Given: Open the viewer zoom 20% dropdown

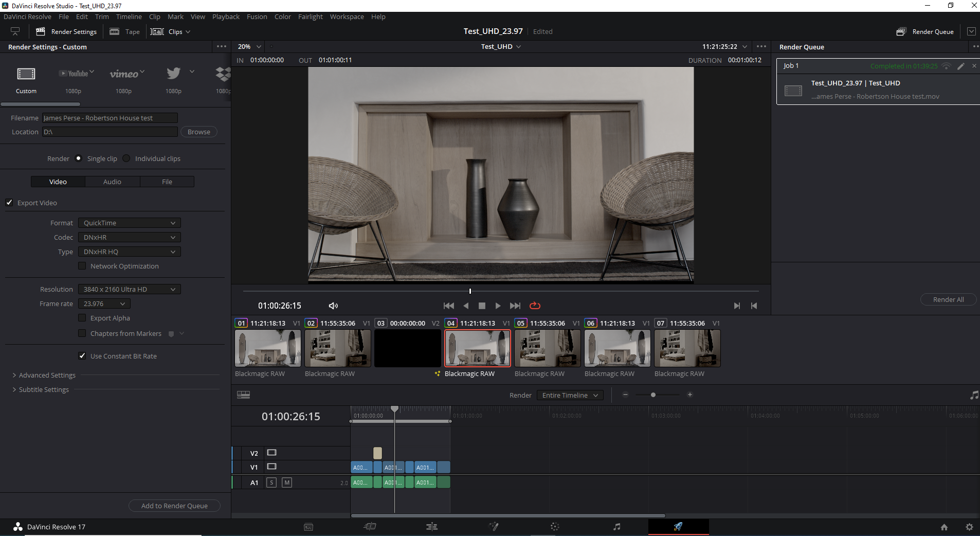Looking at the screenshot, I should coord(249,46).
